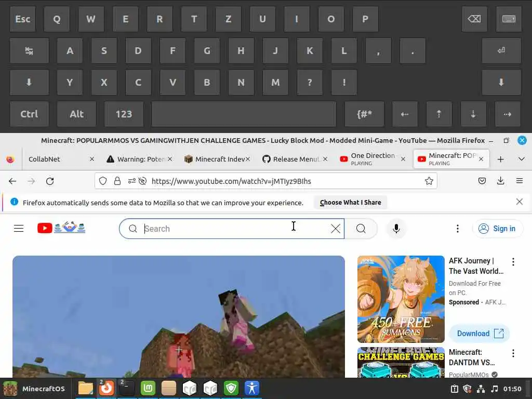This screenshot has height=399, width=532.
Task: Open the file manager from the taskbar
Action: pos(86,389)
